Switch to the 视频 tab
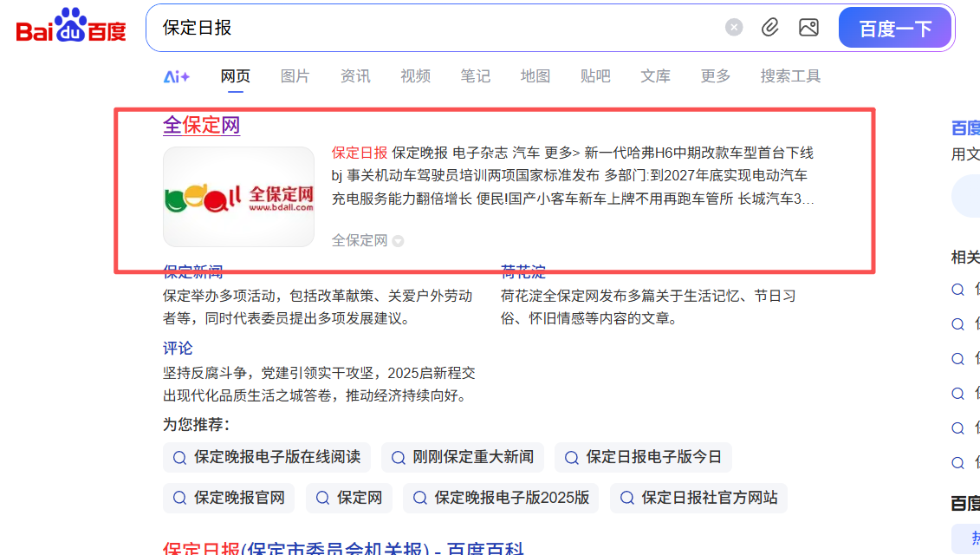 point(415,76)
